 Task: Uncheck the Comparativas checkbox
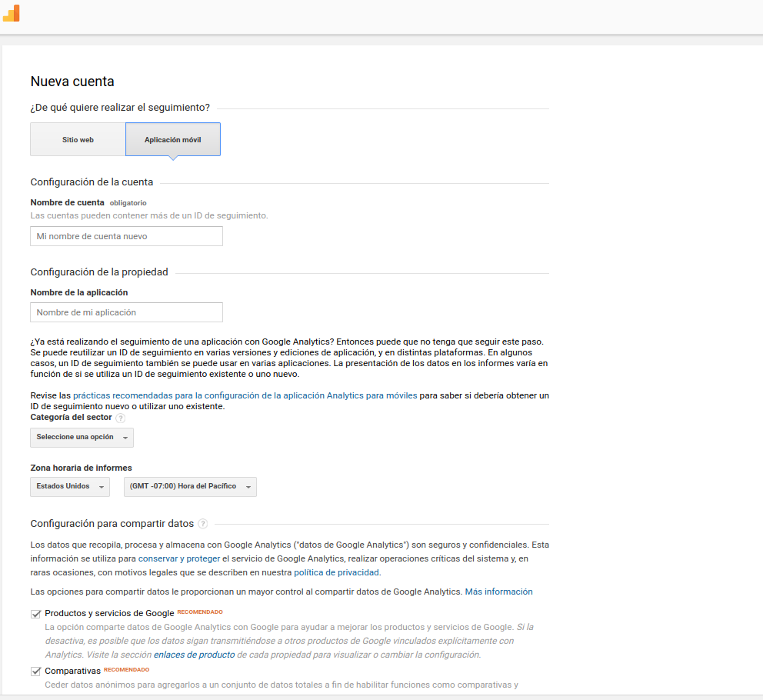coord(35,672)
